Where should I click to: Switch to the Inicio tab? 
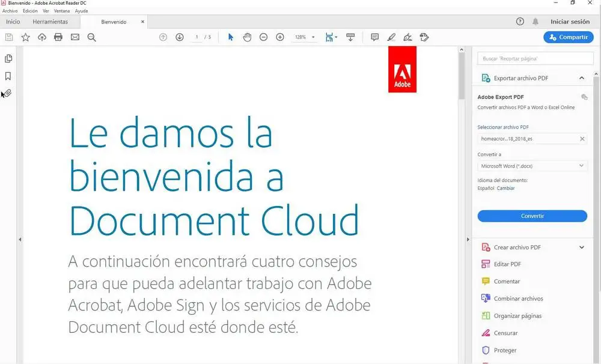(x=13, y=22)
